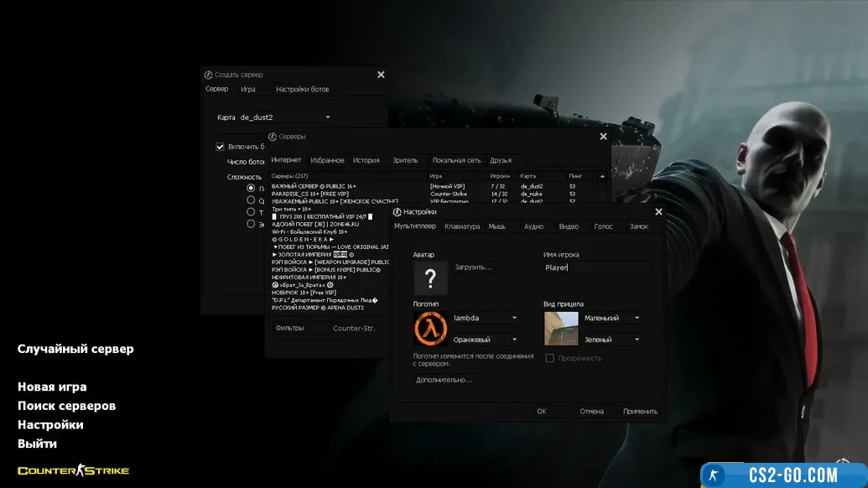Open the Избранное tab in server browser

tap(327, 160)
